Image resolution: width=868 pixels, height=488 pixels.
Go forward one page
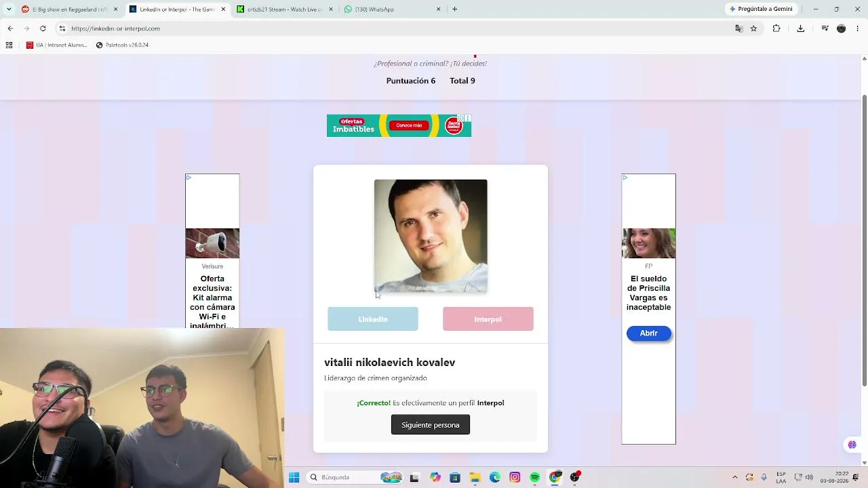(26, 28)
